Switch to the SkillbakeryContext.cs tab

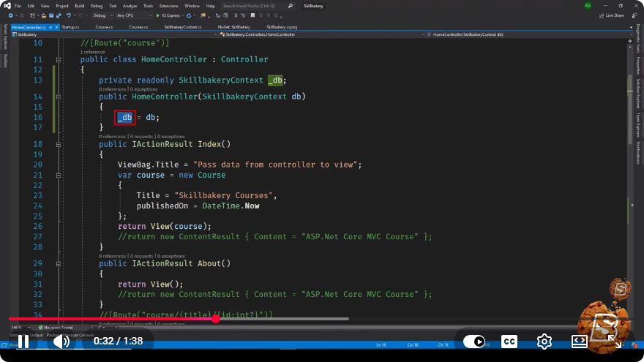tap(183, 27)
